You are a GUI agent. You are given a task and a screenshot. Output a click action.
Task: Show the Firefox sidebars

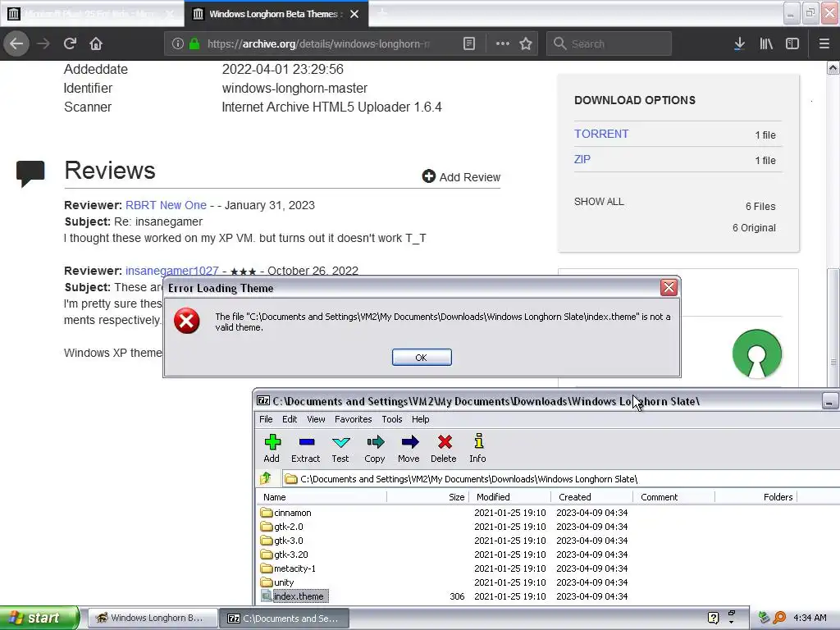click(x=792, y=43)
